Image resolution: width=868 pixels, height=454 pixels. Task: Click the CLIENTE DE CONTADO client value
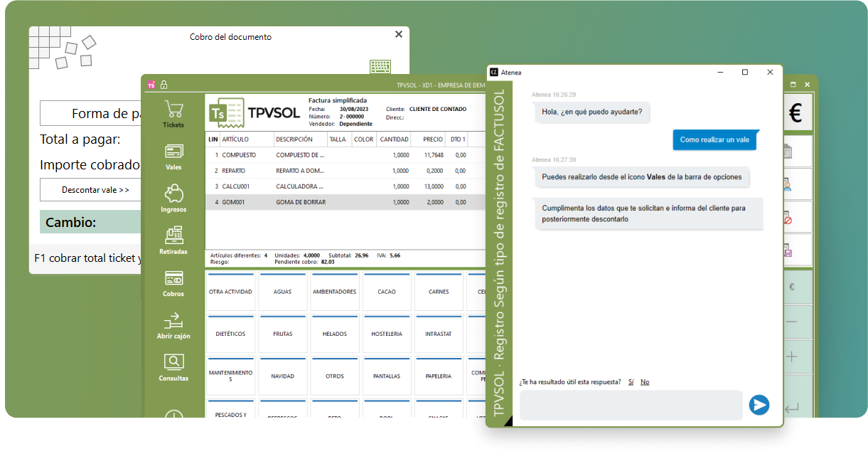[438, 109]
